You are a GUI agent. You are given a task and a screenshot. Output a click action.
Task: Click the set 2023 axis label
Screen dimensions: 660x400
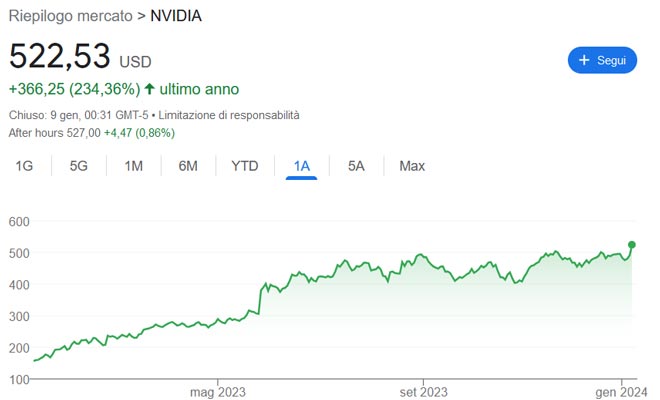(x=421, y=391)
